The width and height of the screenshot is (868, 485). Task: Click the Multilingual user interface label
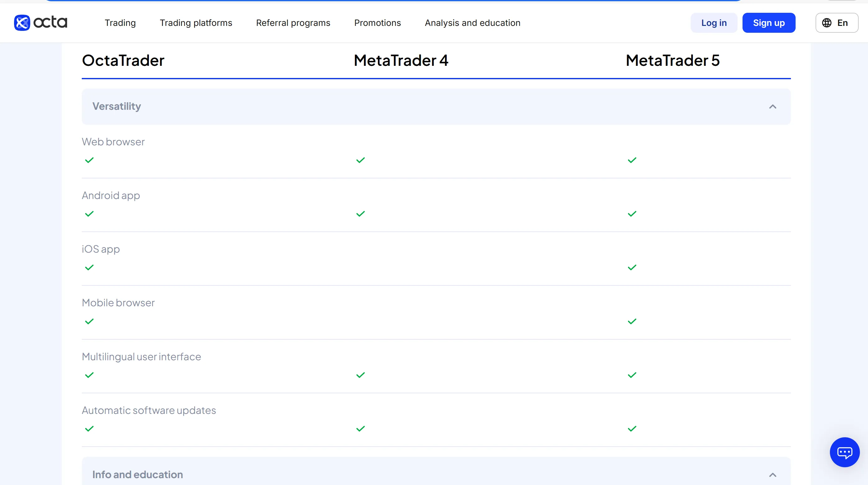[x=141, y=357]
